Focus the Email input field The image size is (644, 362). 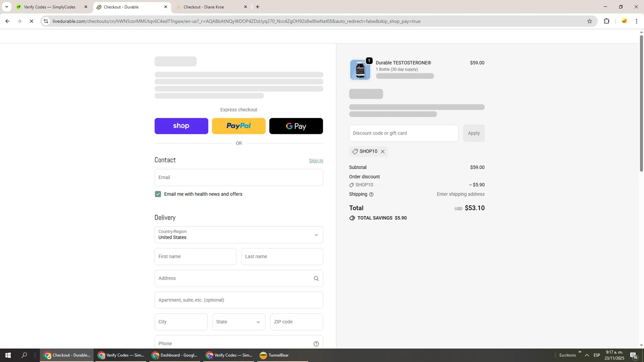click(239, 178)
